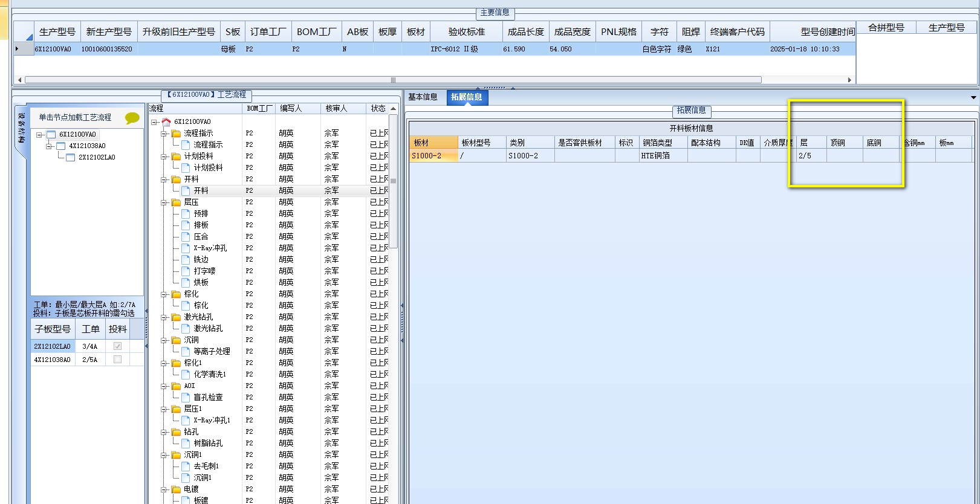Click the folder icon of AOI
Screen dimensions: 980x504
(176, 386)
